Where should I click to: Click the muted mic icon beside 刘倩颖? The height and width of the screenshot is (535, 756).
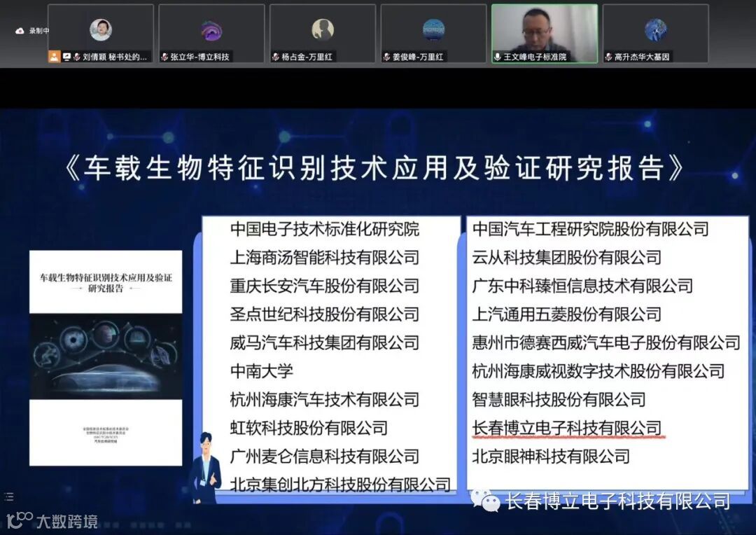coord(77,57)
